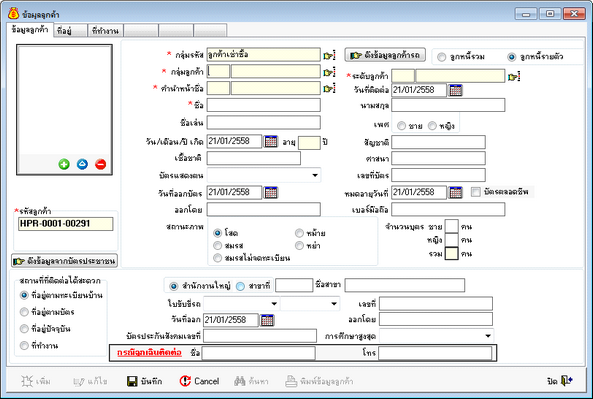Screen dimensions: 593x399
Task: Click ดึงข้อมูลจากบัตรประชาชน button
Action: click(x=64, y=261)
